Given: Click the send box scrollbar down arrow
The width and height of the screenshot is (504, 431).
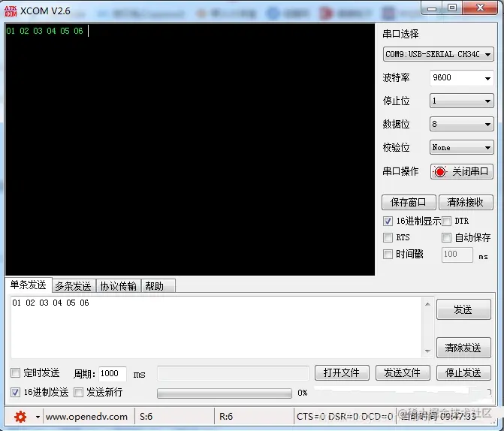Looking at the screenshot, I should point(427,351).
